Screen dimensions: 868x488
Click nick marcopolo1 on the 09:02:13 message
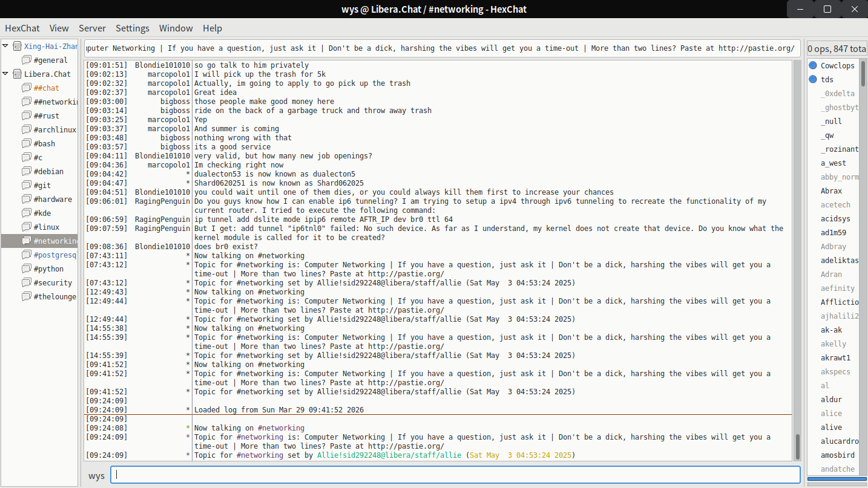(x=169, y=74)
